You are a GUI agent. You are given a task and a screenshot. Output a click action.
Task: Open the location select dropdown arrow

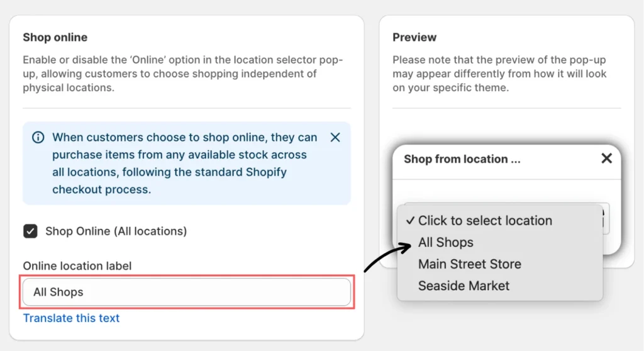tap(604, 218)
